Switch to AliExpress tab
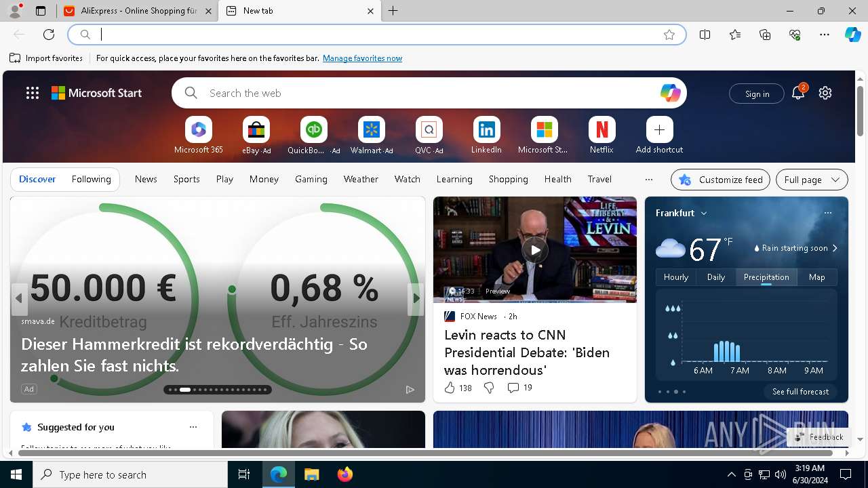 click(137, 11)
